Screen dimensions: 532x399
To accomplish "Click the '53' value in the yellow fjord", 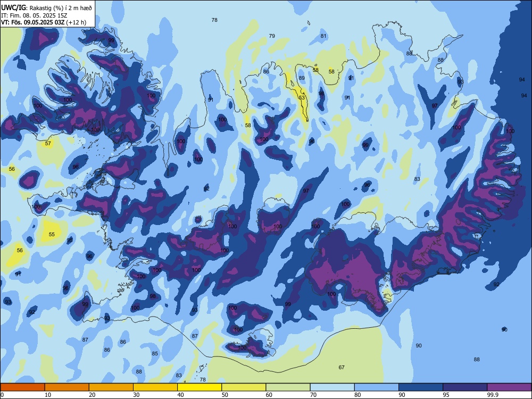I will click(x=302, y=98).
